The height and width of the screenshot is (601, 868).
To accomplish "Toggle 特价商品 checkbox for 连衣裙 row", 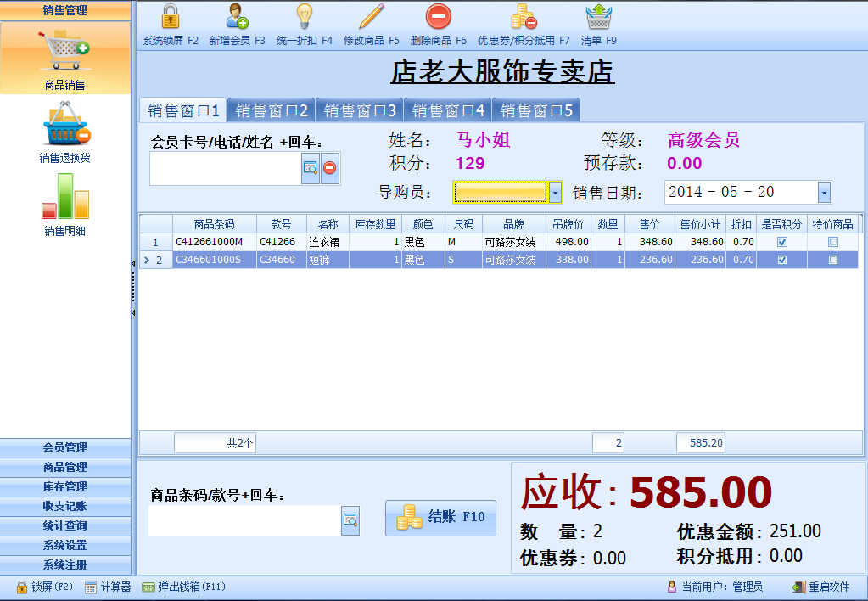I will [833, 242].
